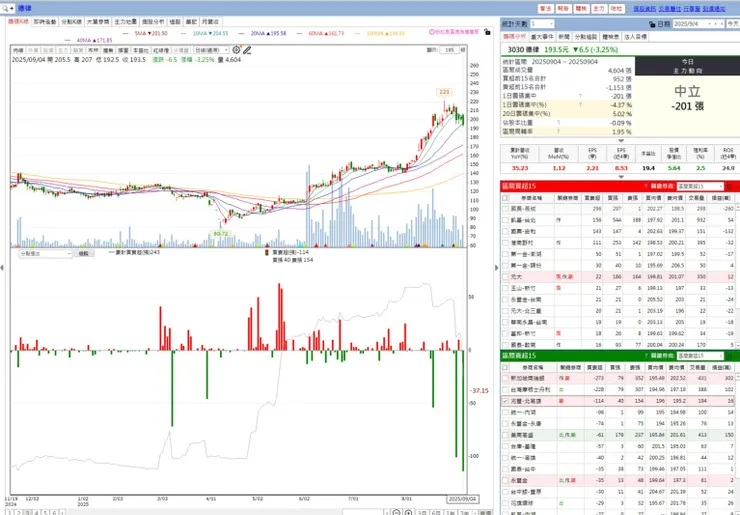The image size is (740, 515).
Task: Open the 法人目標 tab in right panel
Action: click(x=635, y=37)
